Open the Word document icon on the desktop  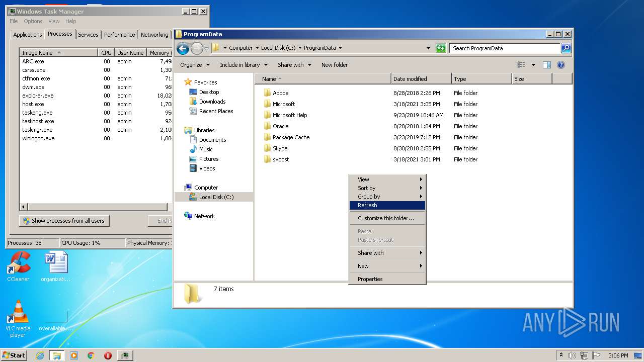(55, 266)
